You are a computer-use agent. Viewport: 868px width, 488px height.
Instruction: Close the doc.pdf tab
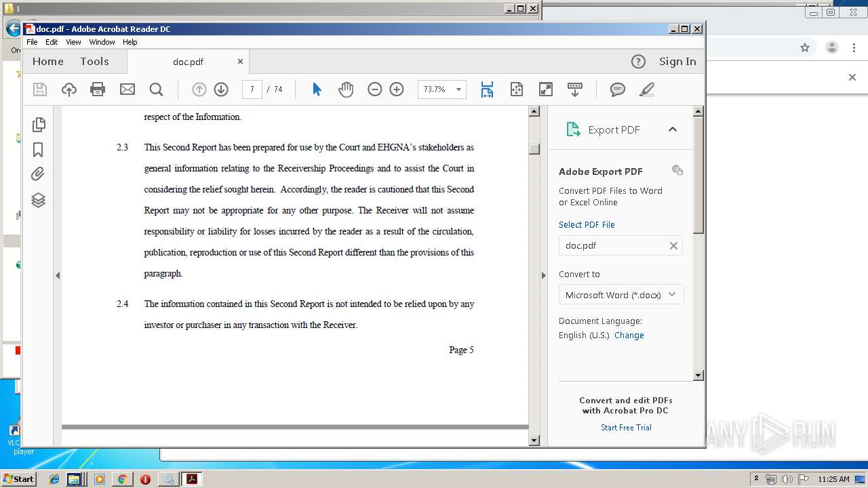(x=240, y=61)
